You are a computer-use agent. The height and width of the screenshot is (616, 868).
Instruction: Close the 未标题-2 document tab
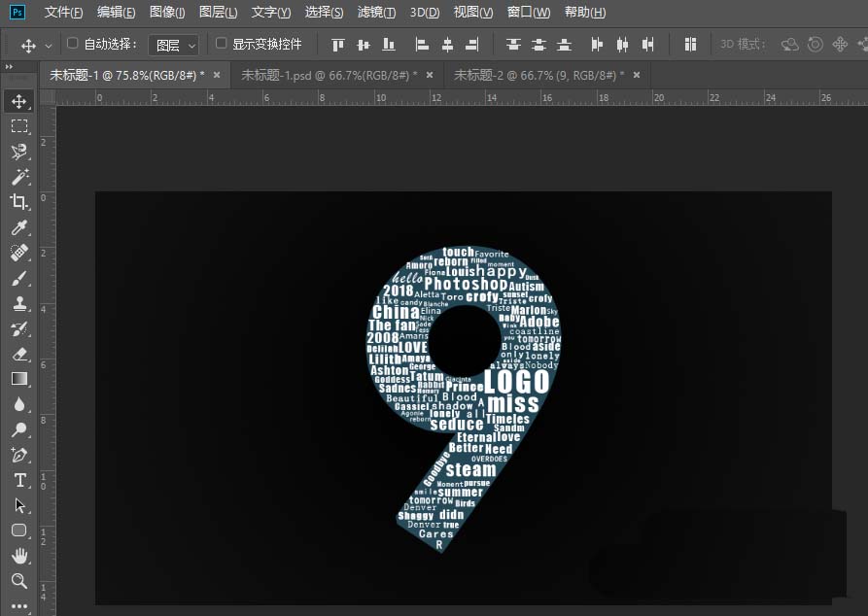pyautogui.click(x=637, y=75)
